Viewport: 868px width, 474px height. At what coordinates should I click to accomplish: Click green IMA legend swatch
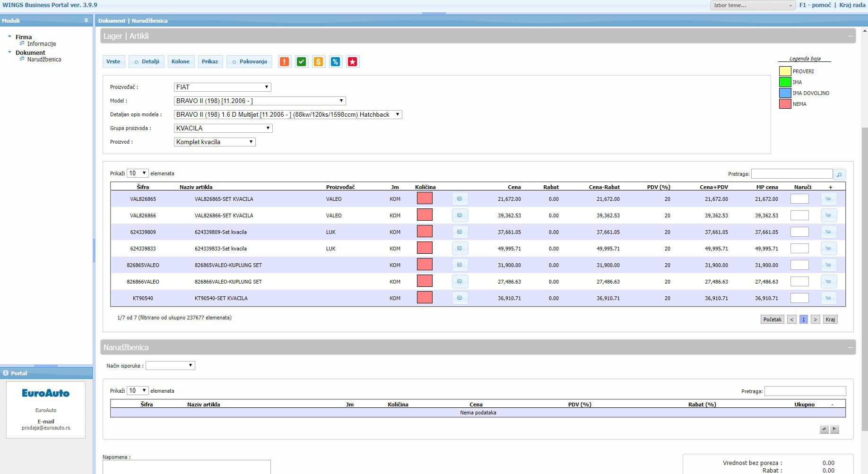pyautogui.click(x=785, y=82)
